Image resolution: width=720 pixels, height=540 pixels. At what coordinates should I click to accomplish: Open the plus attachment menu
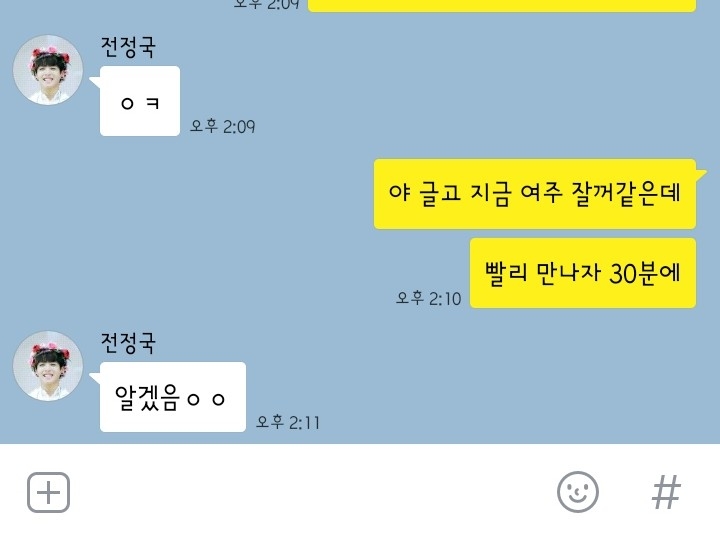pos(48,492)
